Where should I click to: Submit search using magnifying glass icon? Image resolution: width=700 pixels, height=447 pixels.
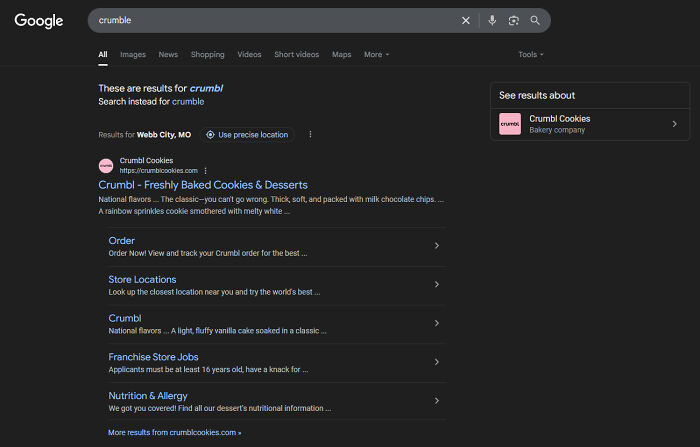tap(535, 21)
